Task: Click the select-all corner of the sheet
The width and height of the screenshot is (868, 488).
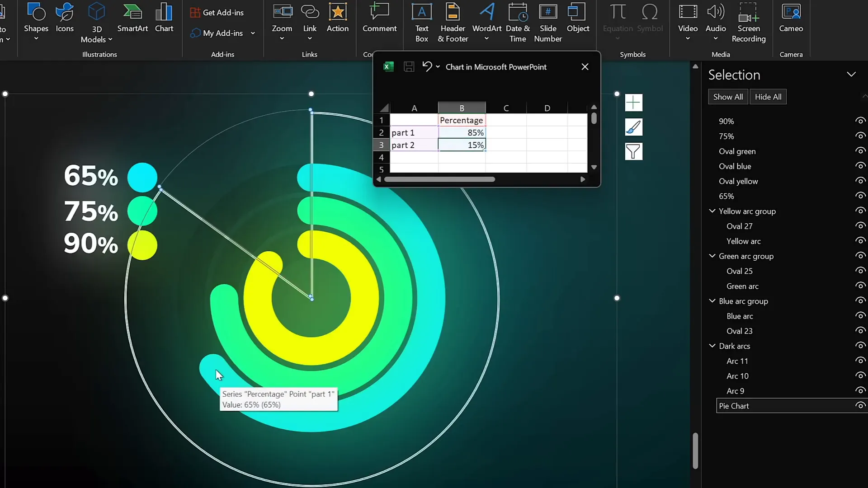Action: 383,108
